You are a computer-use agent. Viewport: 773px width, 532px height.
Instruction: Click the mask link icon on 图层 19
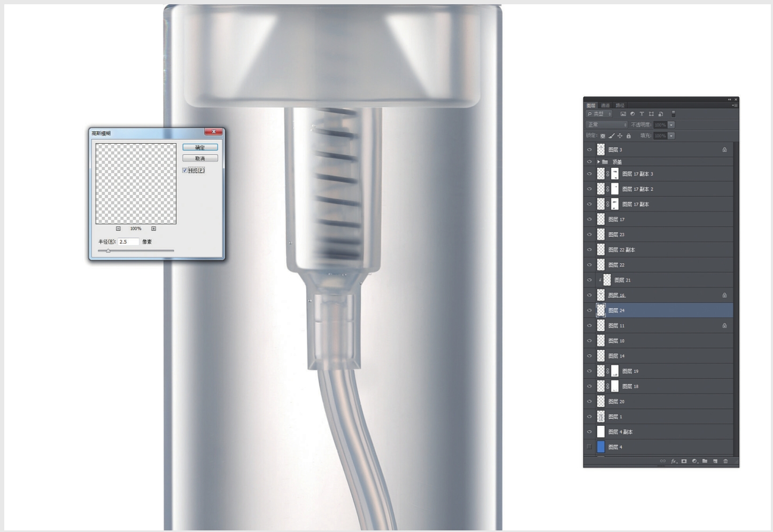click(x=608, y=371)
